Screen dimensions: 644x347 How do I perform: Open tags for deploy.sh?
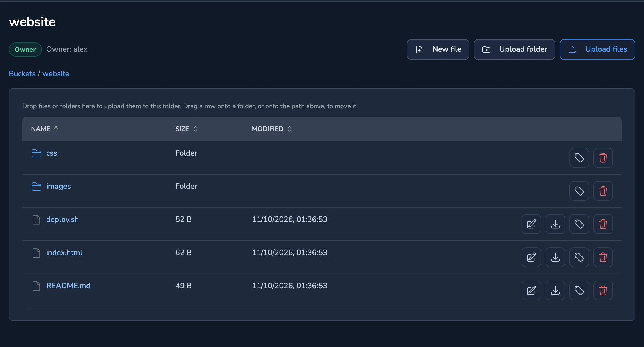point(579,224)
